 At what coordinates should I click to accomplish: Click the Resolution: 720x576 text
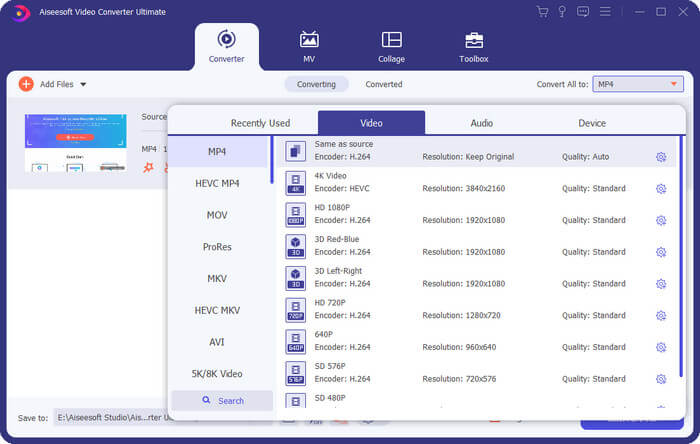(459, 379)
